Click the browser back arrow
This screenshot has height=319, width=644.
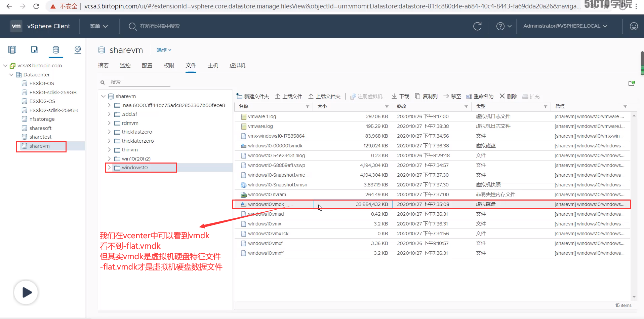click(x=9, y=6)
